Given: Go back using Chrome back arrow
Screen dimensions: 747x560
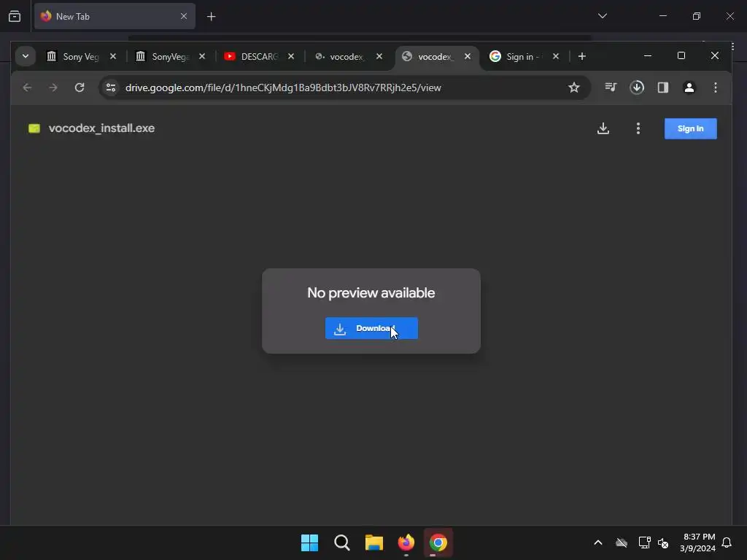Looking at the screenshot, I should point(27,87).
